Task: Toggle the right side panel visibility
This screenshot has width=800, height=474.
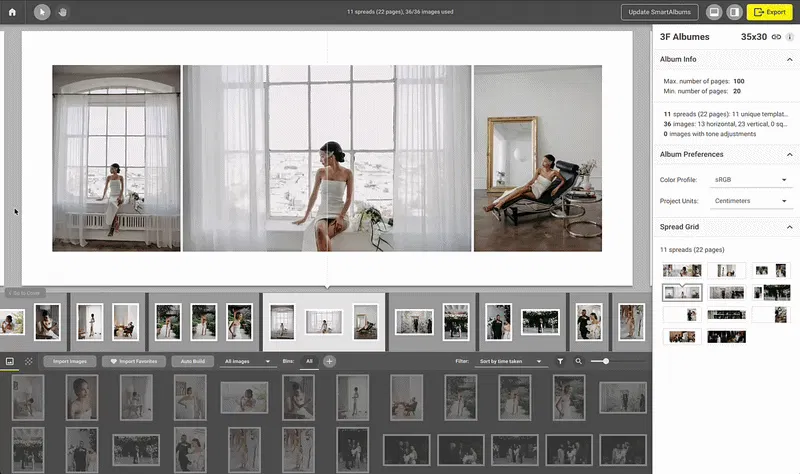Action: click(x=734, y=12)
